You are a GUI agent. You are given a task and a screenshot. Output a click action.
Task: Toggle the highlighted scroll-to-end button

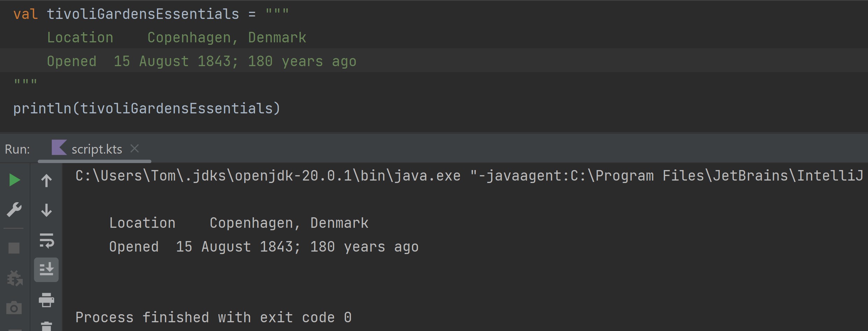coord(46,270)
